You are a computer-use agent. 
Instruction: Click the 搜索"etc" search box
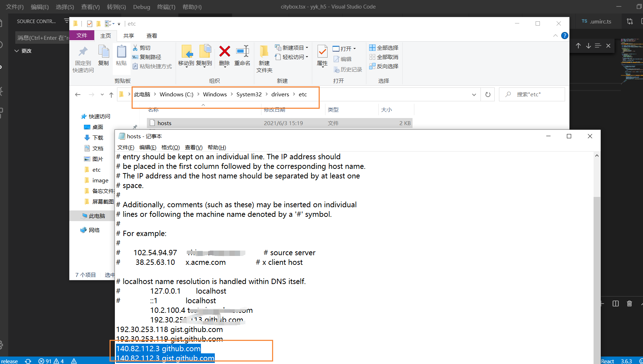click(532, 95)
